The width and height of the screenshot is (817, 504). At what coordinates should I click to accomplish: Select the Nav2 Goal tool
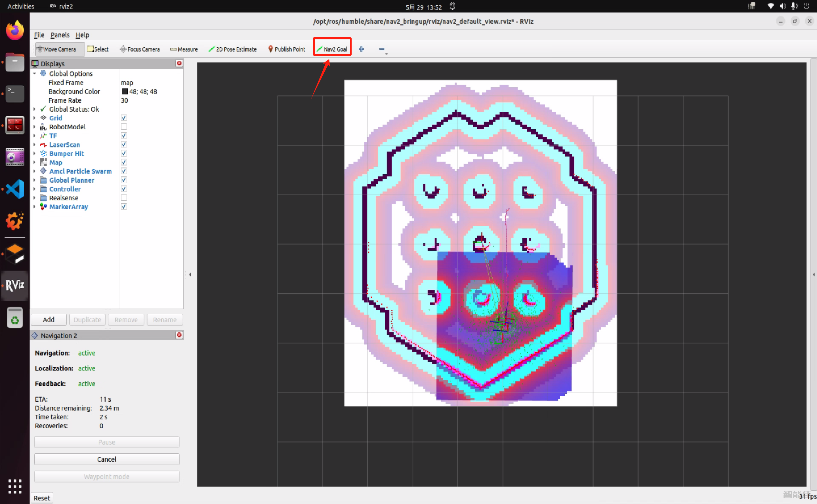tap(332, 49)
